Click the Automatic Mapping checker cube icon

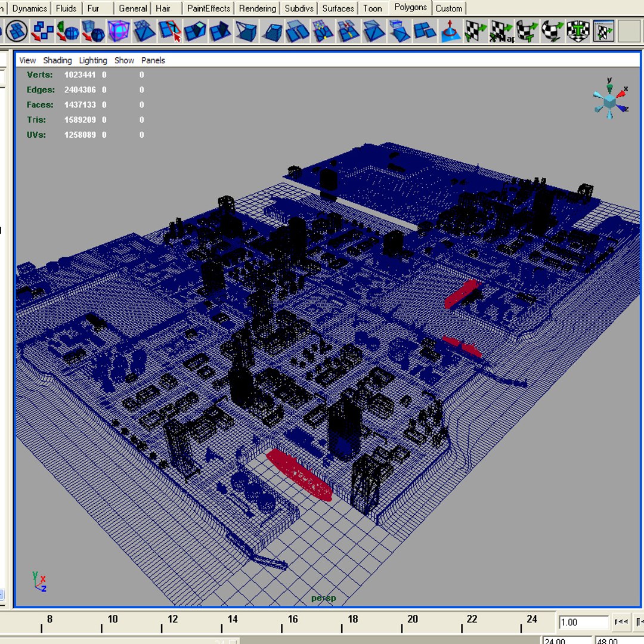[578, 31]
